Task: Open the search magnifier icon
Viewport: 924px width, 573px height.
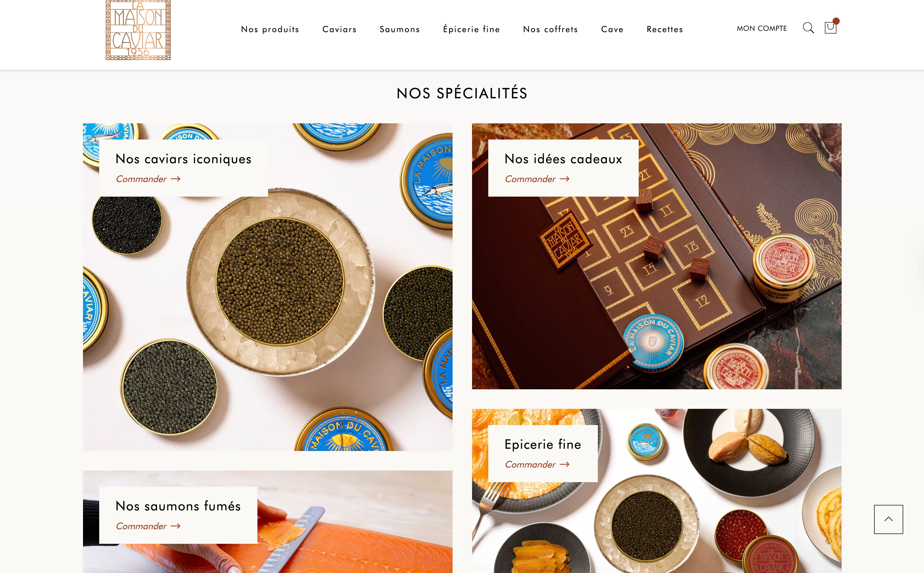Action: [808, 28]
